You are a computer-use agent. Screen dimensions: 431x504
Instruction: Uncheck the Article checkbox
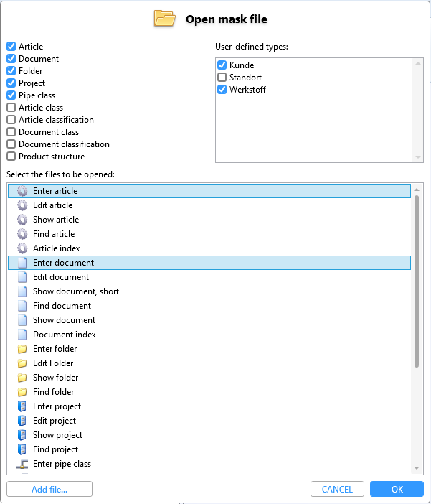[11, 47]
